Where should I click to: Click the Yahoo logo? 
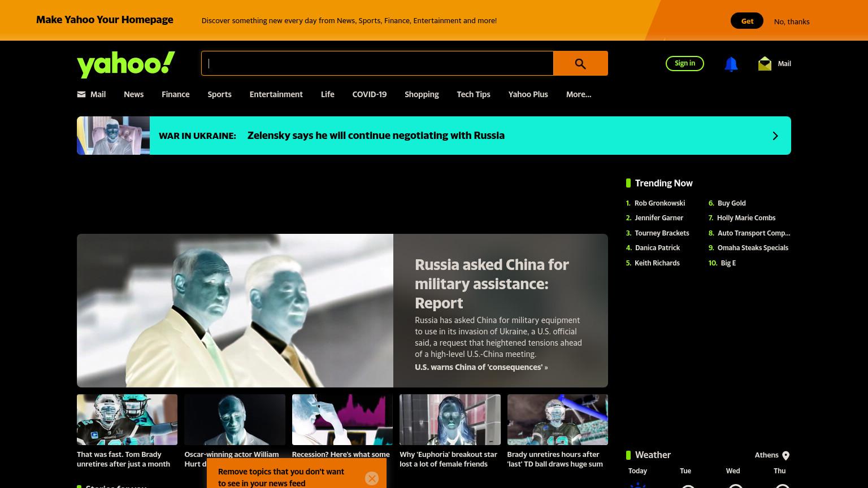tap(126, 64)
